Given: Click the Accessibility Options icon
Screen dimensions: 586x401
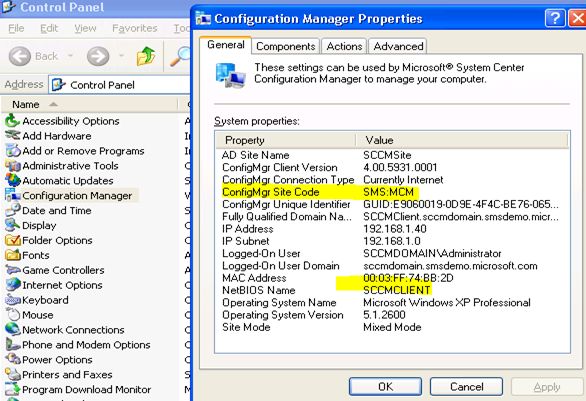Looking at the screenshot, I should coord(12,121).
